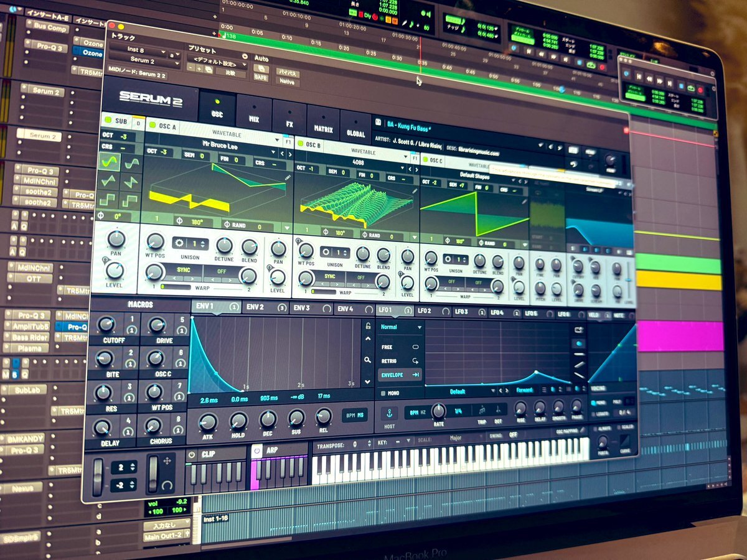The image size is (747, 560).
Task: Select LFO RETRIG trigger mode
Action: click(400, 360)
